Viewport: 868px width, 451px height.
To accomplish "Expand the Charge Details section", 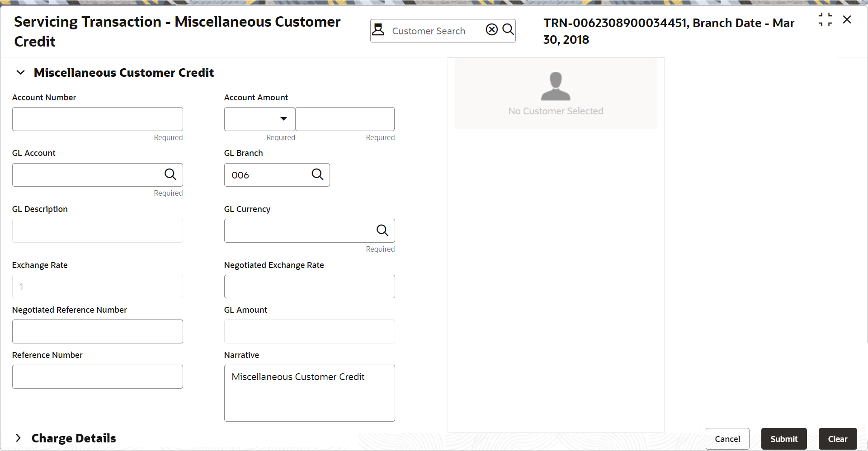I will pyautogui.click(x=18, y=438).
